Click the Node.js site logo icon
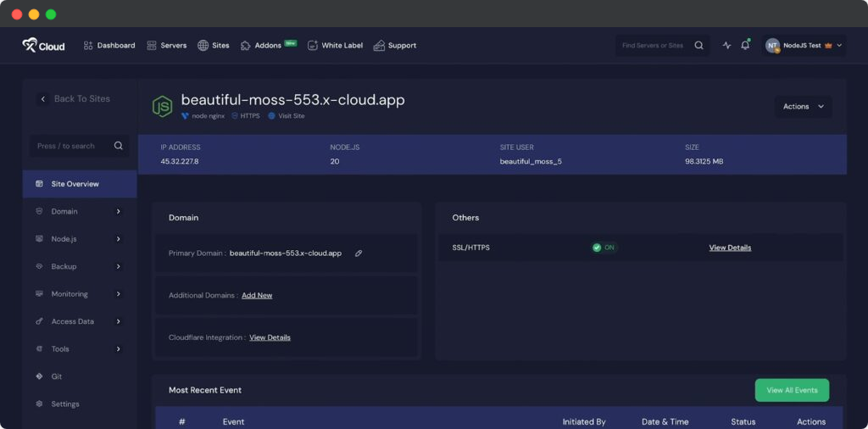Viewport: 868px width, 429px height. [162, 106]
